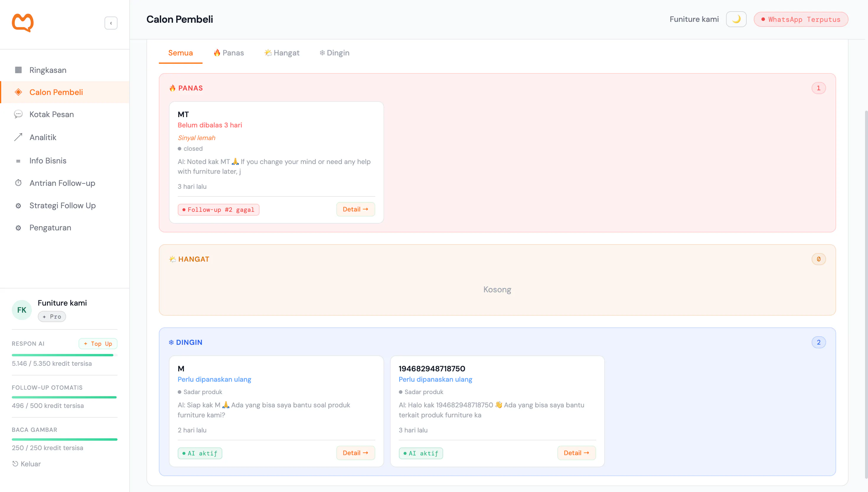
Task: Open Detail for the M lead
Action: click(355, 453)
